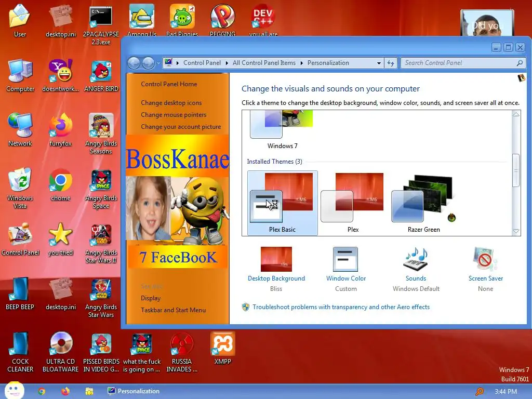Open the ULTRA CD BLOATWARE shortcut
The image size is (532, 399).
(x=60, y=352)
